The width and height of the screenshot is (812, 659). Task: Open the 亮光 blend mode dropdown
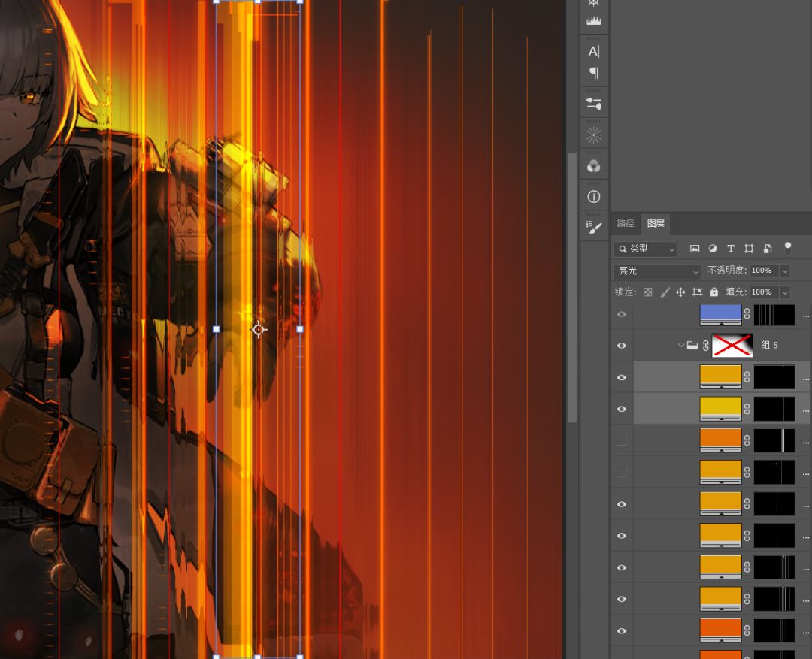pos(658,271)
